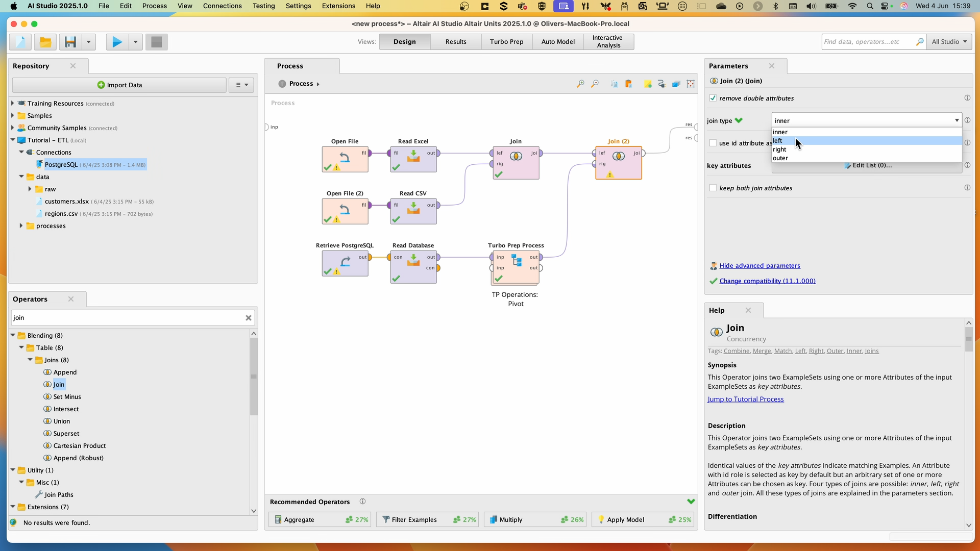Switch to the Results view

tap(455, 42)
